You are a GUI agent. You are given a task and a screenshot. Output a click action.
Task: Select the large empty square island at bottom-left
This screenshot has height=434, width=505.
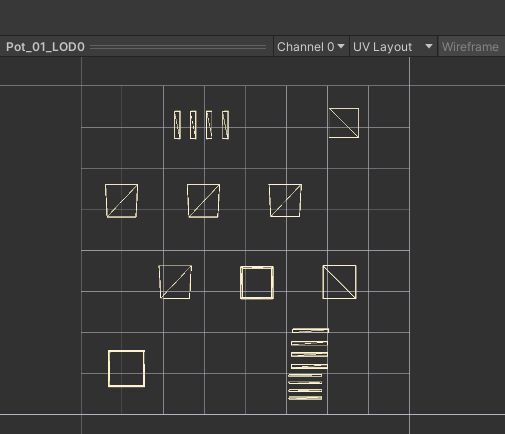pos(126,368)
